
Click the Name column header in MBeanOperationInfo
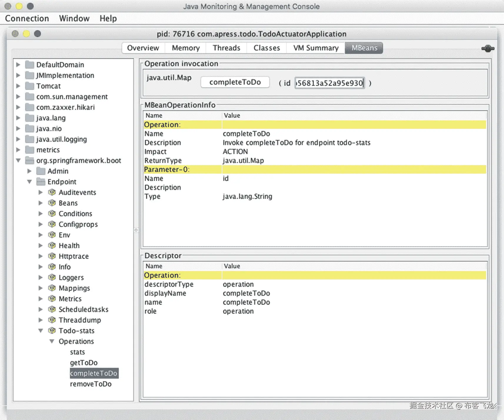pos(182,115)
